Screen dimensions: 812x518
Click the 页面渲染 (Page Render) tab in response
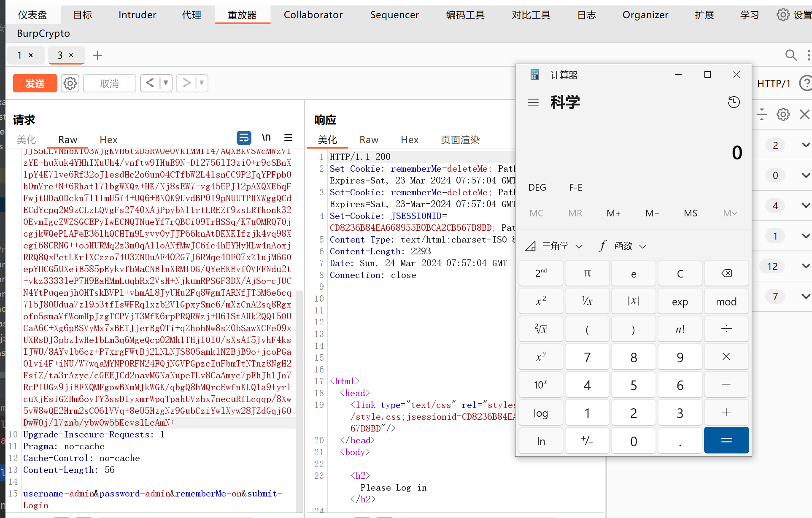click(x=461, y=140)
